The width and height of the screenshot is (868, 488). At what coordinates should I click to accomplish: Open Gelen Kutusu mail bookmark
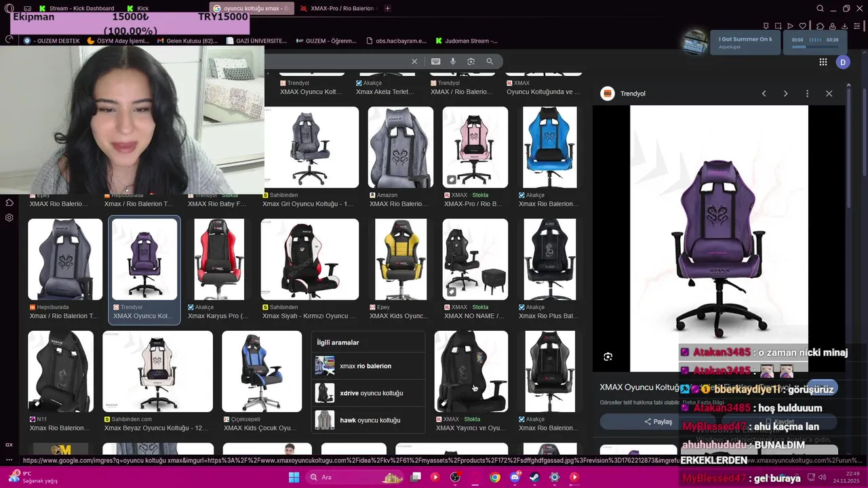pos(186,41)
